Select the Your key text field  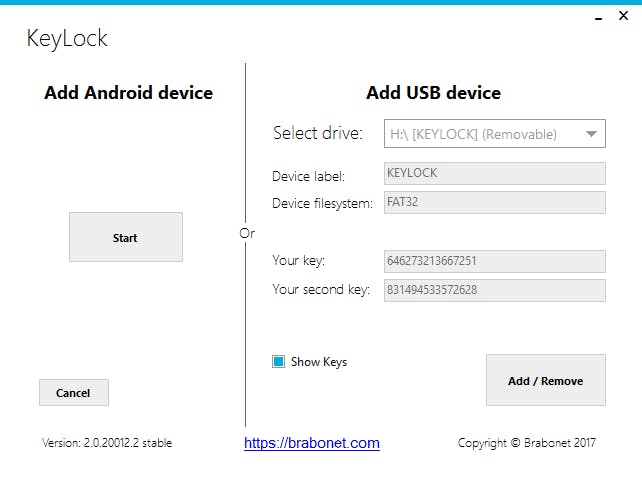tap(494, 261)
